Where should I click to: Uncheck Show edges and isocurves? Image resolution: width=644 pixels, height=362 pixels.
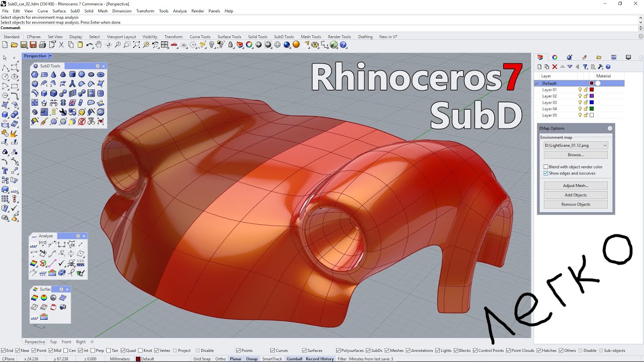coord(546,173)
